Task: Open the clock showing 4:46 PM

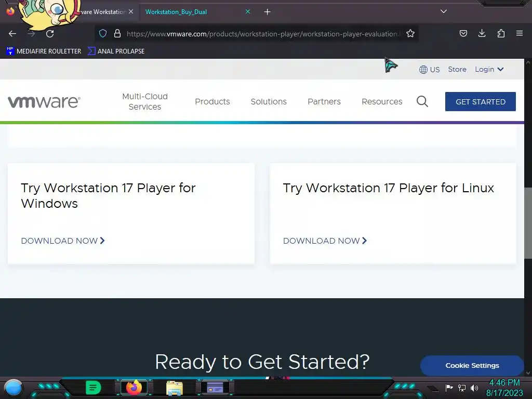Action: (x=504, y=388)
